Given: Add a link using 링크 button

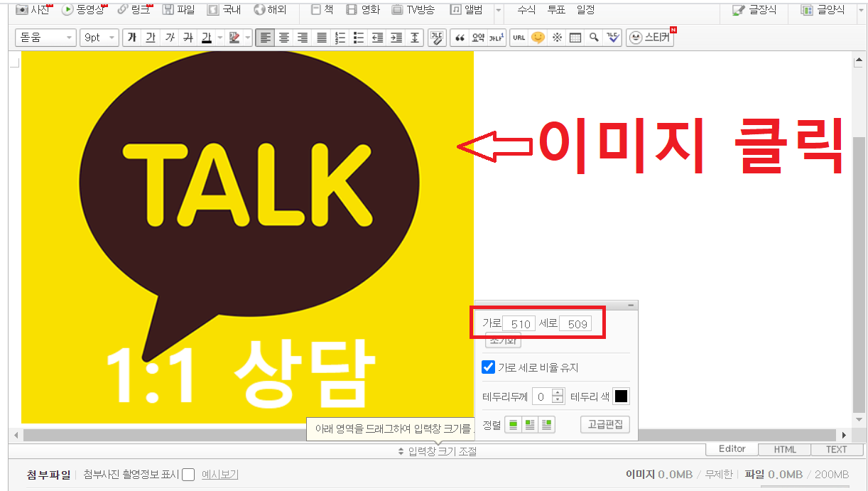Looking at the screenshot, I should 134,10.
